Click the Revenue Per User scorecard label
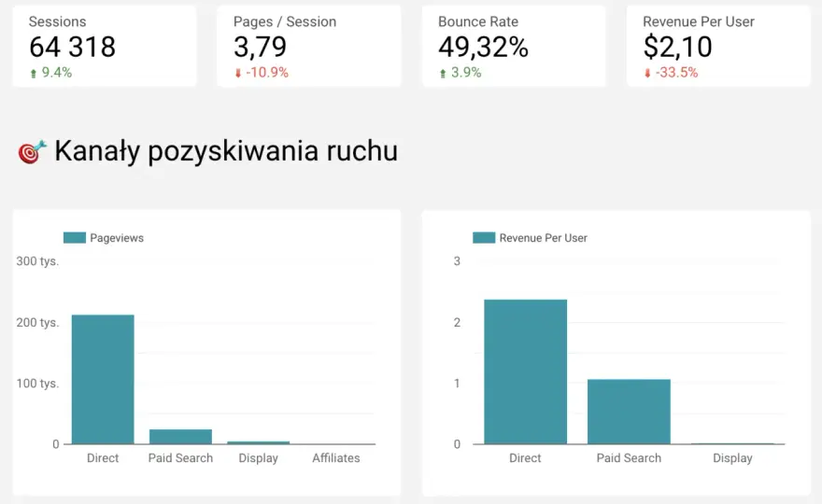The image size is (822, 504). coord(699,21)
